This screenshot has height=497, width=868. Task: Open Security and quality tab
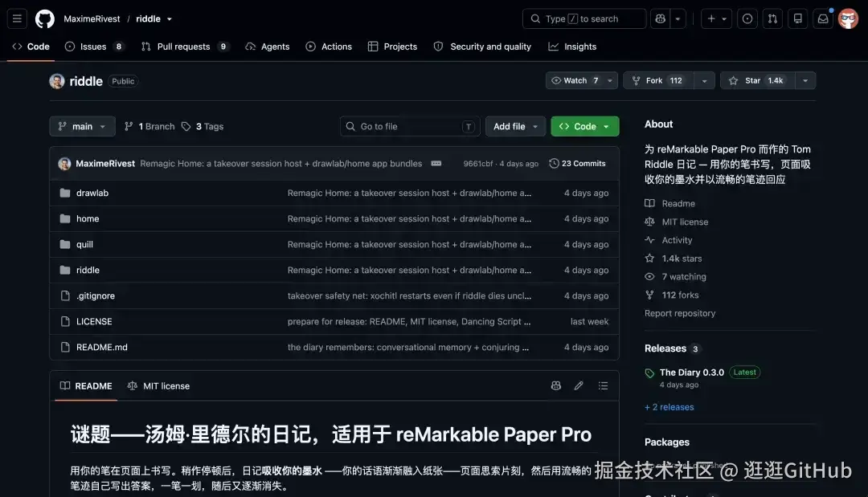[482, 47]
